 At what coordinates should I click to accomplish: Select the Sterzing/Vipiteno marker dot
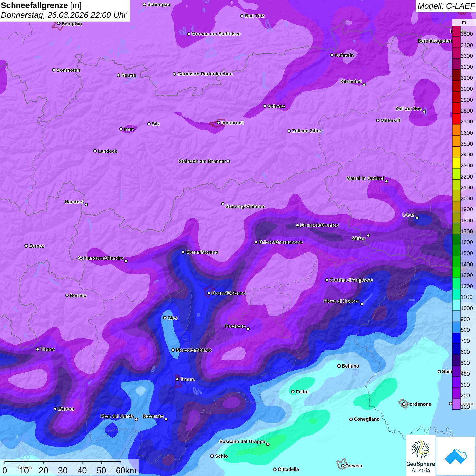pyautogui.click(x=223, y=204)
